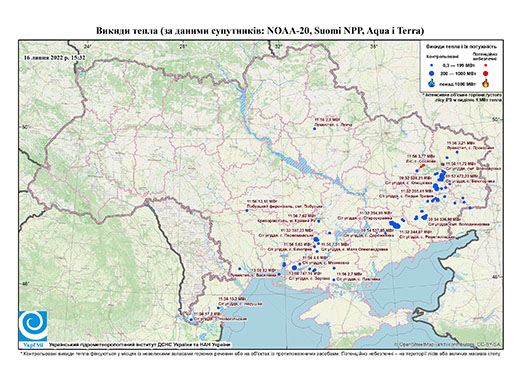Click the blue flame icon in legend
The height and width of the screenshot is (368, 520).
[x=432, y=83]
